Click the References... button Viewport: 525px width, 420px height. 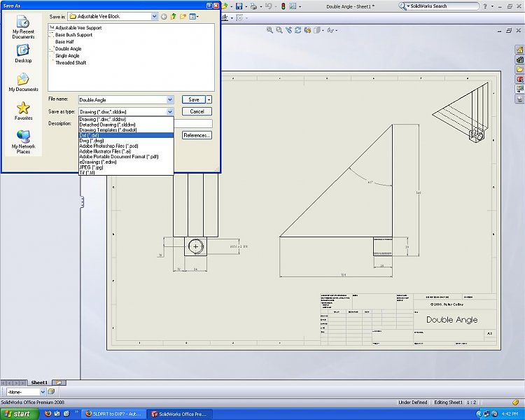coord(197,135)
